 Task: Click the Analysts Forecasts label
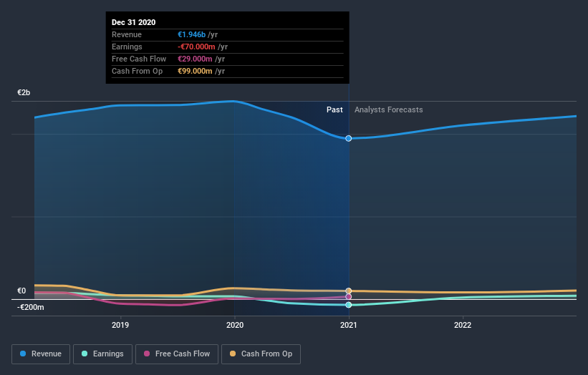pos(388,109)
